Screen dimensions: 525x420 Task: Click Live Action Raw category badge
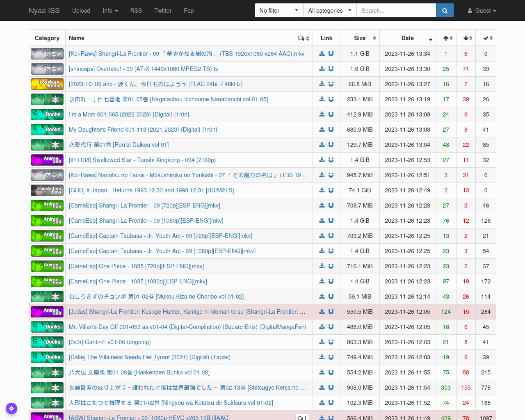coord(47,190)
